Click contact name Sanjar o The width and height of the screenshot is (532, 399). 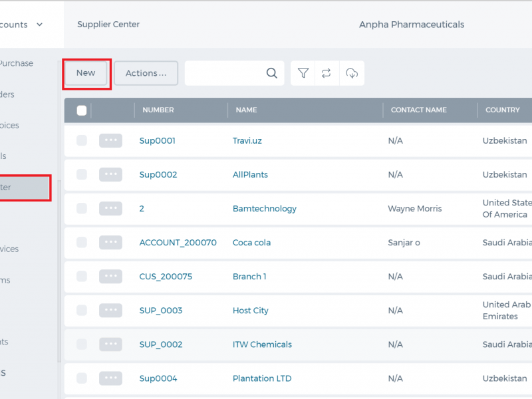(x=404, y=243)
